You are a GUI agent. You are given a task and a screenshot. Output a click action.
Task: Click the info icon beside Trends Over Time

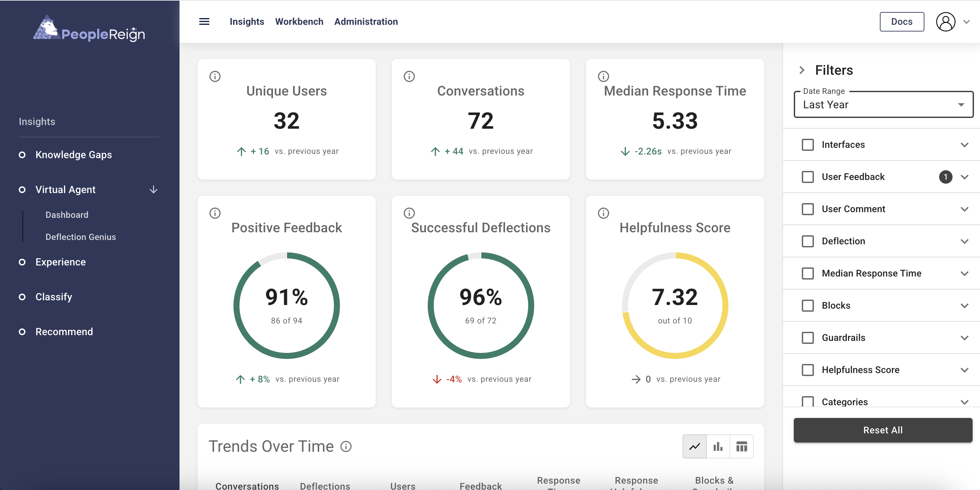pos(346,446)
